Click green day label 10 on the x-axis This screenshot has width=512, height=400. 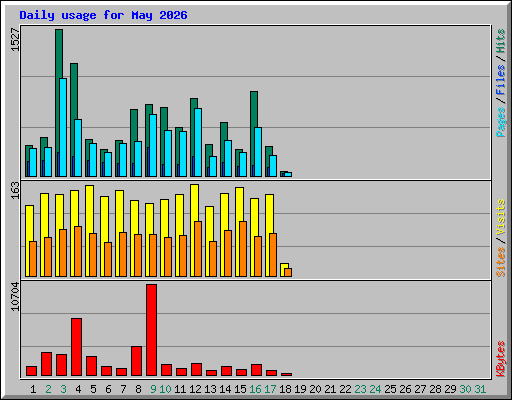165,389
